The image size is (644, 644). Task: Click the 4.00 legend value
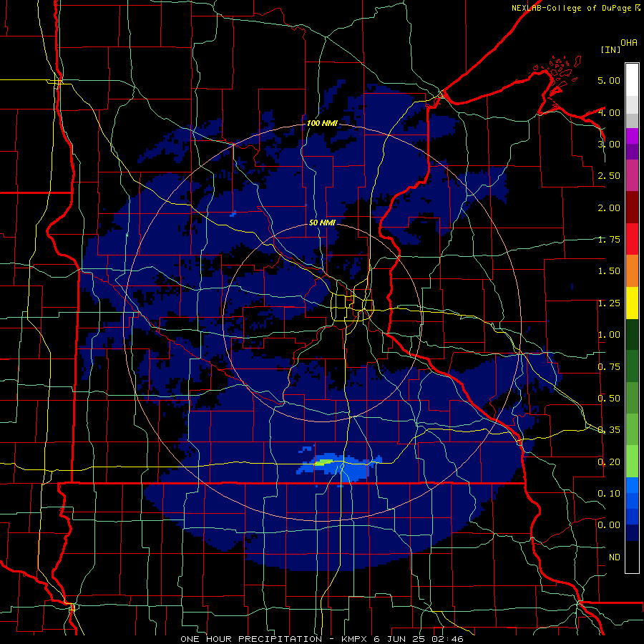[x=609, y=112]
